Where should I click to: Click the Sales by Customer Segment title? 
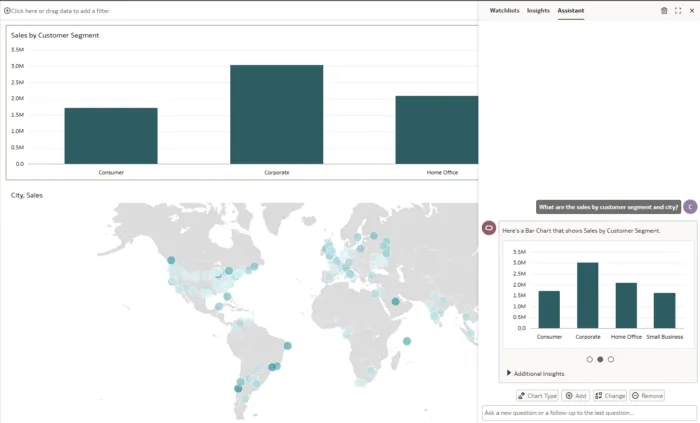click(55, 35)
